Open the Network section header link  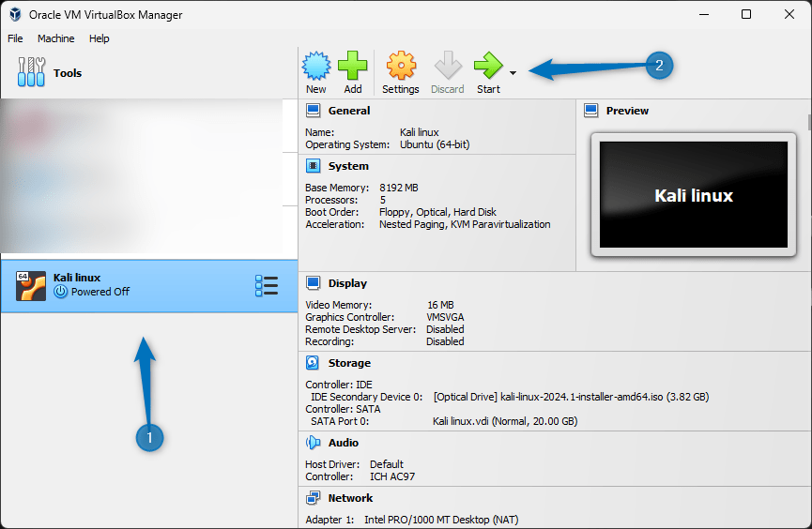pyautogui.click(x=350, y=498)
